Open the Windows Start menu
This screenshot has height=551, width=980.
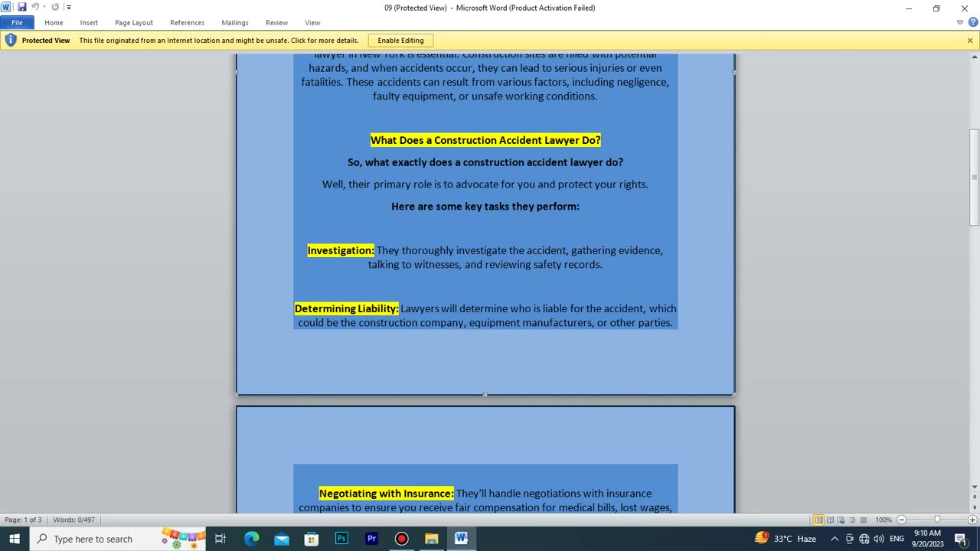pyautogui.click(x=15, y=539)
